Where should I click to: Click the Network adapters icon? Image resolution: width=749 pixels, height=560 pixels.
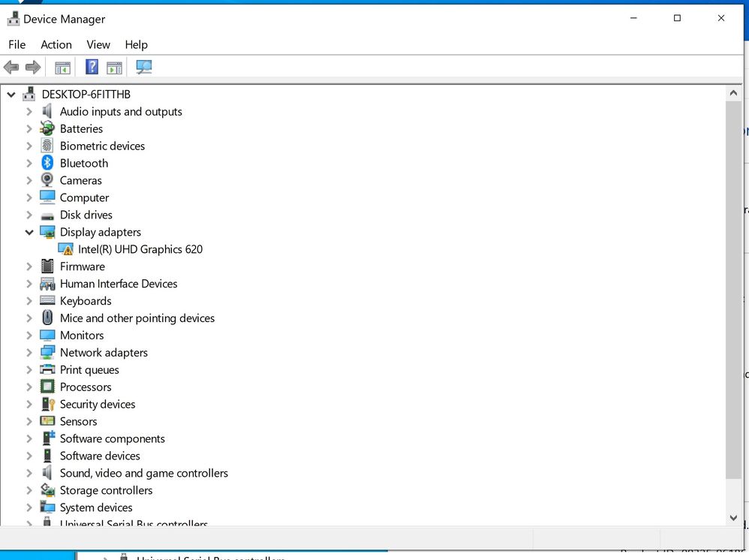[47, 352]
